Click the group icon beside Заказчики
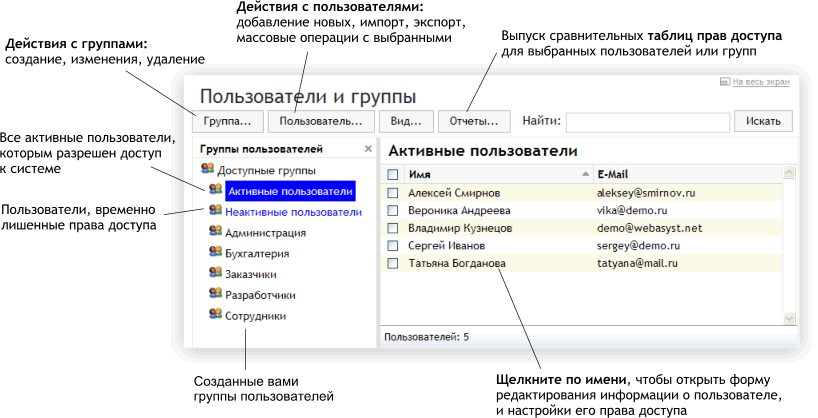The image size is (818, 418). (215, 272)
